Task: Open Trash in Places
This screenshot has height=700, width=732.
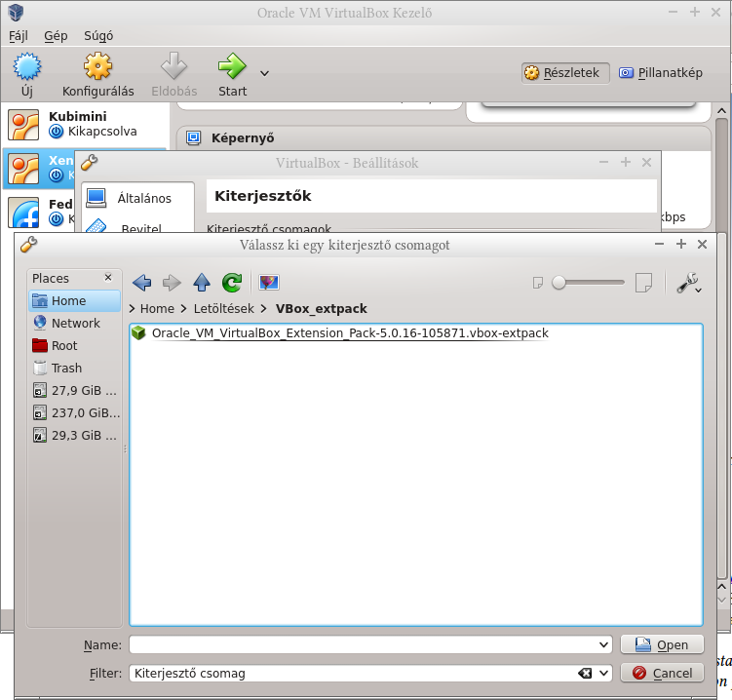Action: point(75,368)
